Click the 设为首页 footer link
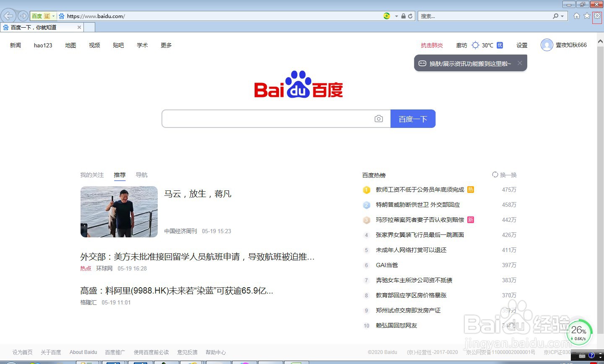The height and width of the screenshot is (364, 604). [x=22, y=352]
